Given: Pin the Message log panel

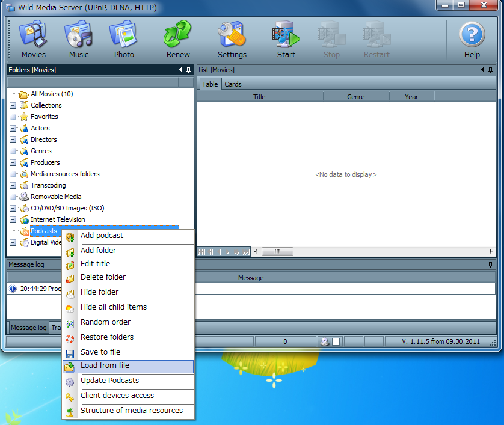Looking at the screenshot, I should 491,264.
